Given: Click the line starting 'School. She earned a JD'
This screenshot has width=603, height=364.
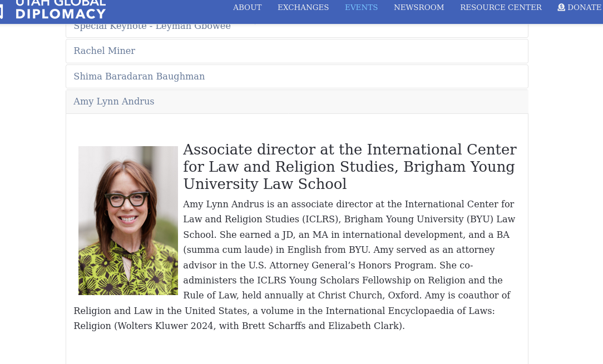Looking at the screenshot, I should click(x=346, y=235).
